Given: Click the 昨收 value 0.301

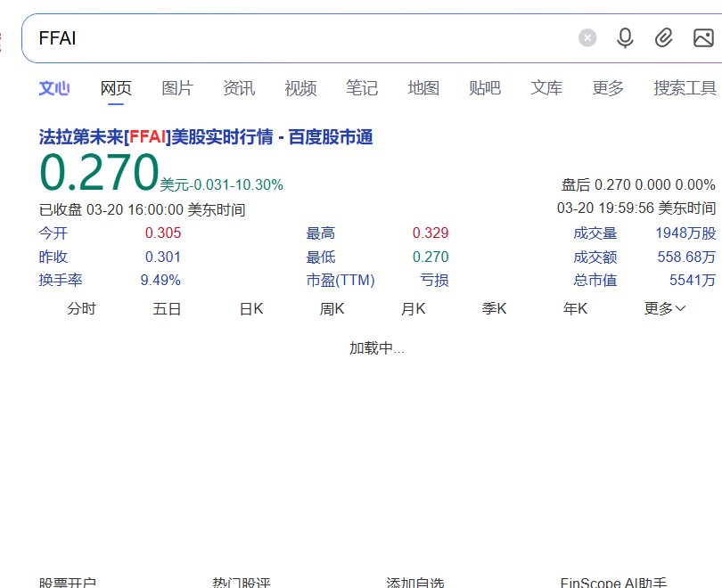Looking at the screenshot, I should point(163,257).
